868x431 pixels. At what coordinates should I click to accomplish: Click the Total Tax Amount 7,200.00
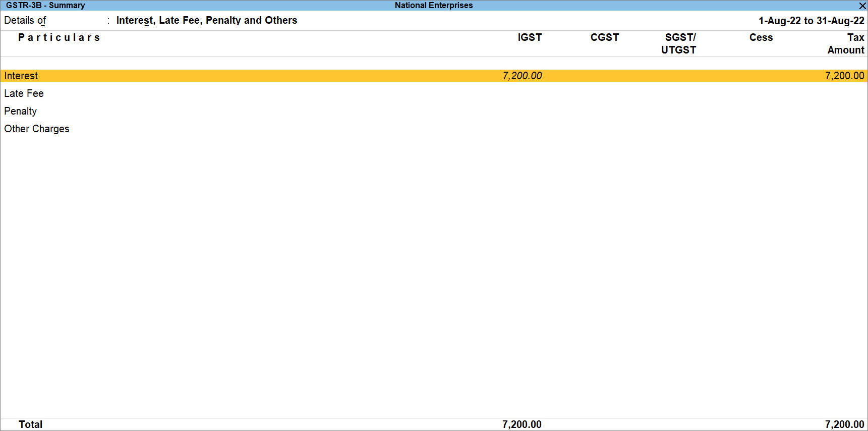pyautogui.click(x=844, y=424)
